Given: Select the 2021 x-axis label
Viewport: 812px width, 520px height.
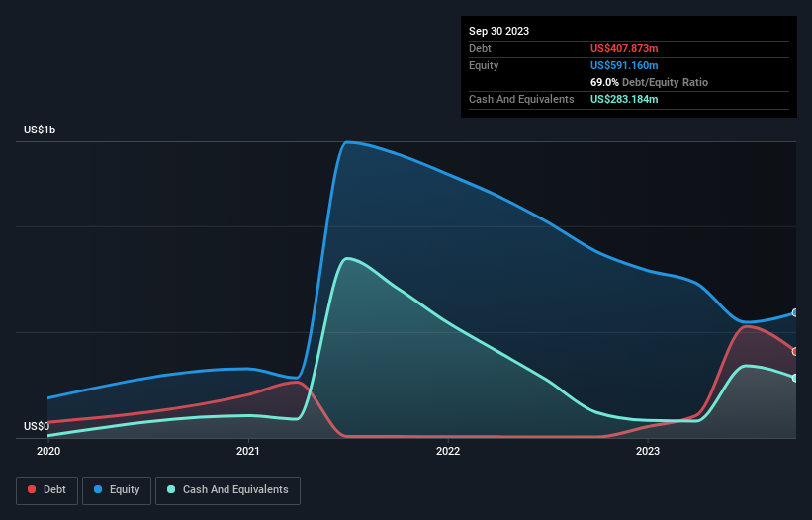Looking at the screenshot, I should tap(248, 451).
